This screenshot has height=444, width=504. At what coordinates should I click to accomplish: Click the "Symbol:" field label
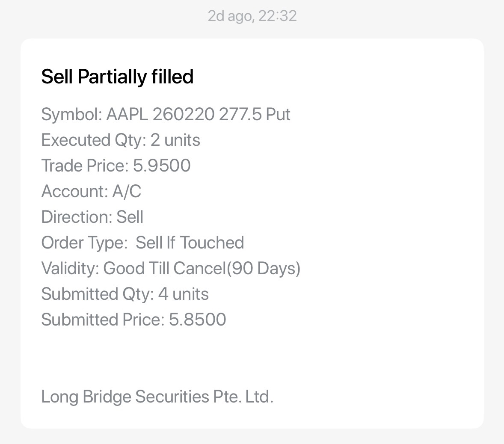point(71,114)
